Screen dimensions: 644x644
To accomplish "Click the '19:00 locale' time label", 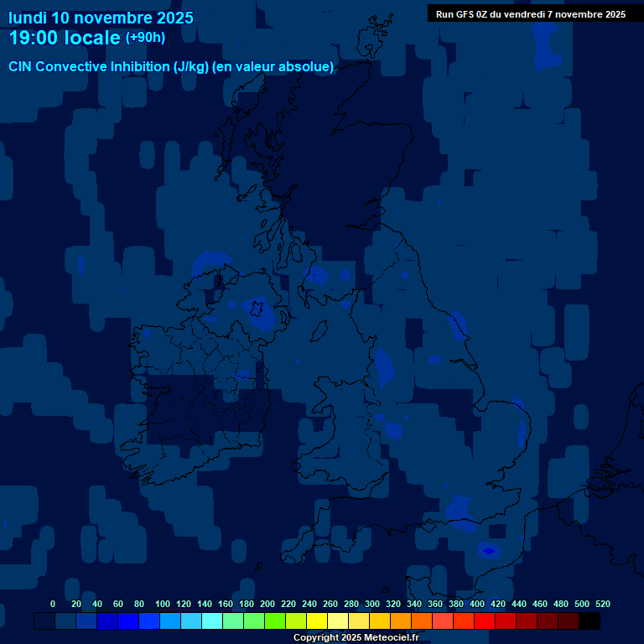I will tap(65, 39).
